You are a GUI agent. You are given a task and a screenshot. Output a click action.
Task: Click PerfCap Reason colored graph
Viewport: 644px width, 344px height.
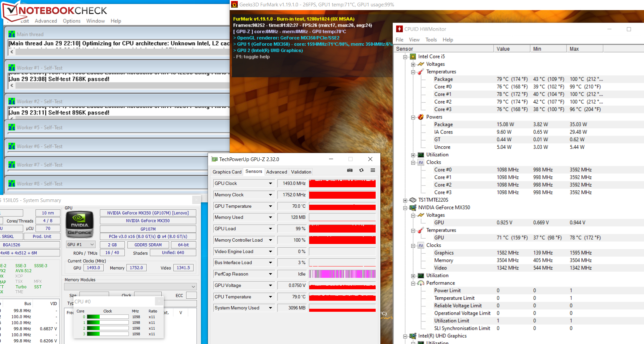pyautogui.click(x=342, y=274)
